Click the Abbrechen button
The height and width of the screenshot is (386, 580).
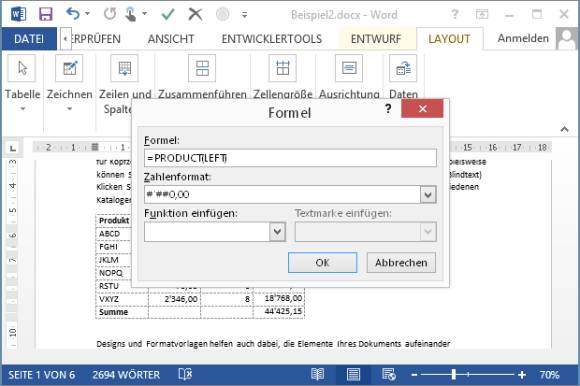(401, 263)
